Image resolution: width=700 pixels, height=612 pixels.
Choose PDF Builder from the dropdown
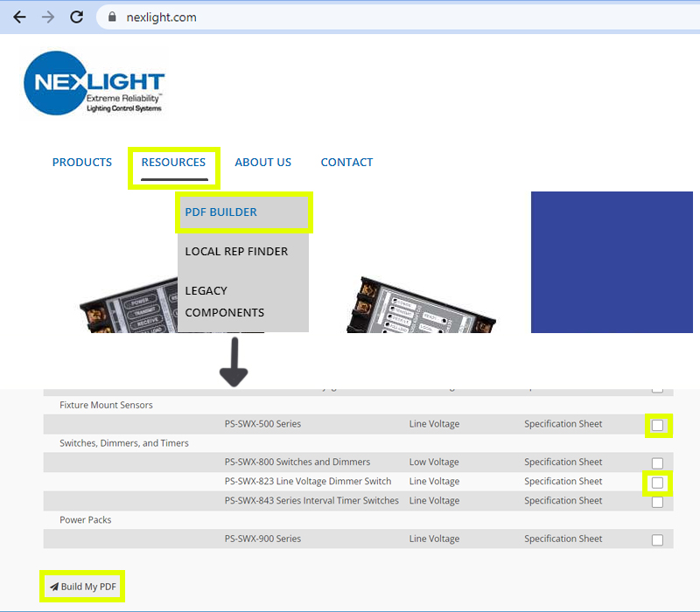[220, 212]
